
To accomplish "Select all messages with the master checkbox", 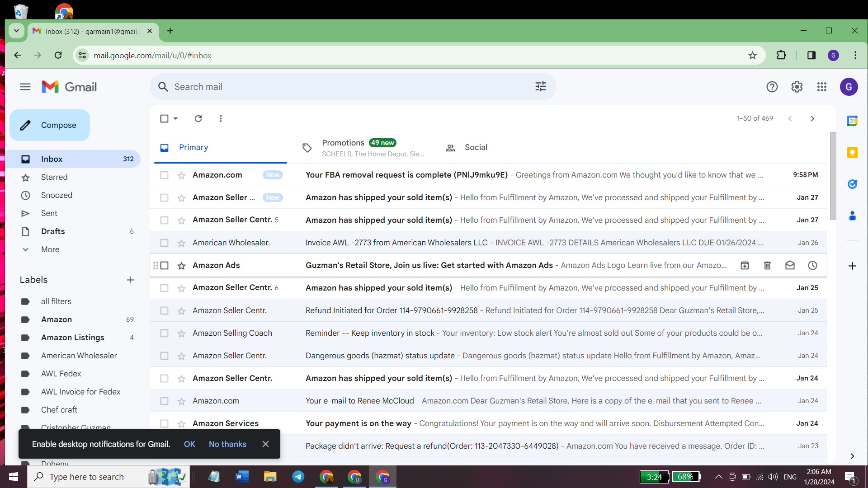I will [x=164, y=118].
